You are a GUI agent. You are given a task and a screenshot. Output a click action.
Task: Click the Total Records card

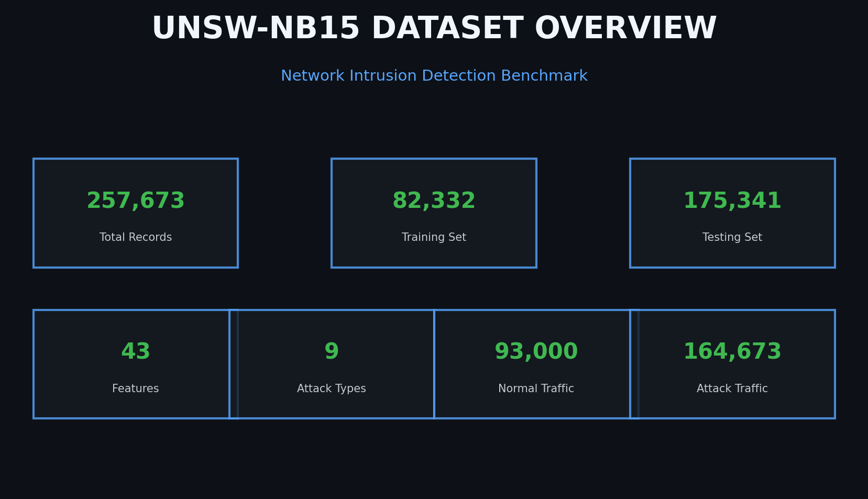(136, 213)
